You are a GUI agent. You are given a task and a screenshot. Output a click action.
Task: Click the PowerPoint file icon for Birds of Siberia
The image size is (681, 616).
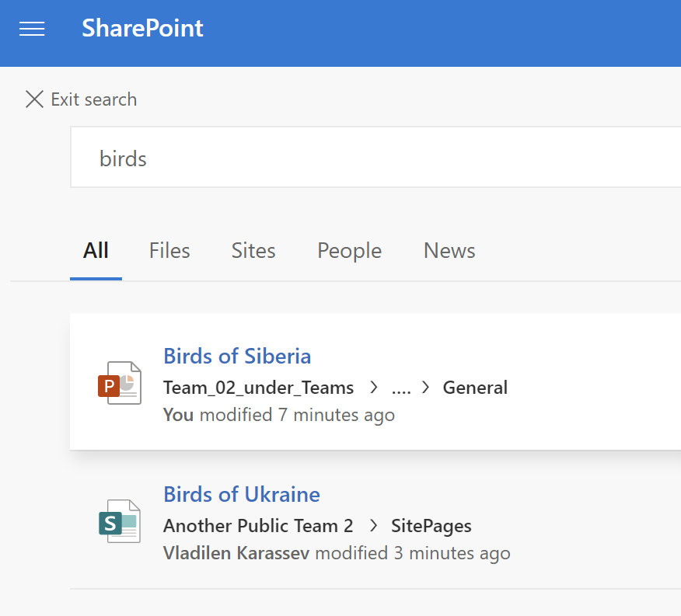[120, 382]
